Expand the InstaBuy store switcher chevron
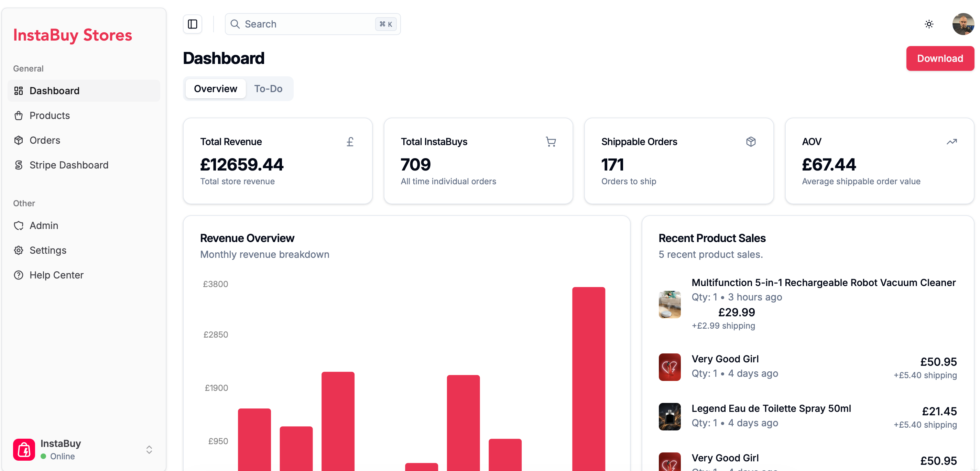 click(x=149, y=450)
